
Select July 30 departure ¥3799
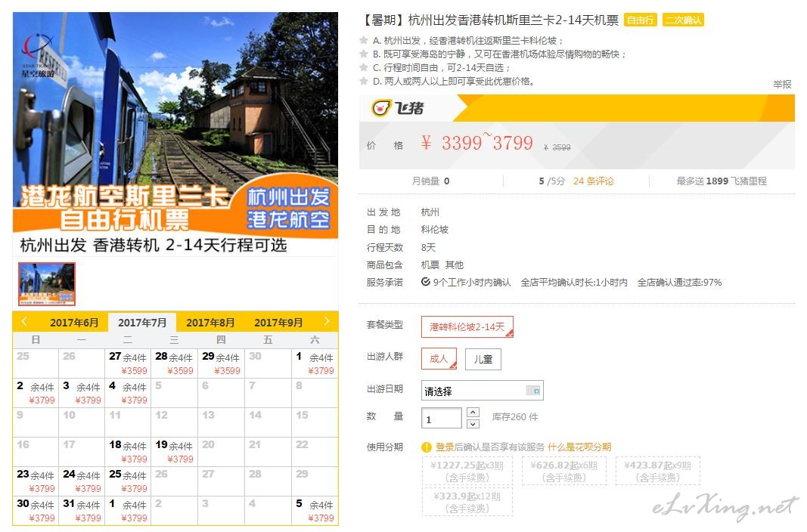click(x=35, y=511)
